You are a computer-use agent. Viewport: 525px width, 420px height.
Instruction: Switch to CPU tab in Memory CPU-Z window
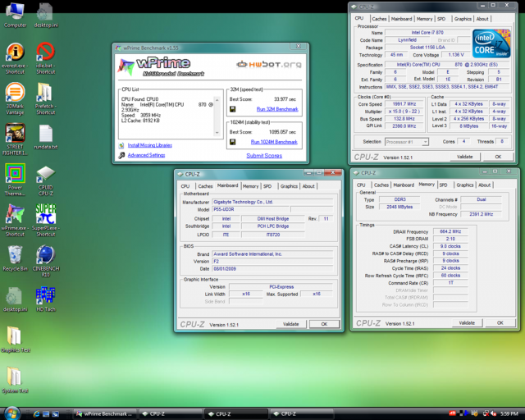pos(361,185)
